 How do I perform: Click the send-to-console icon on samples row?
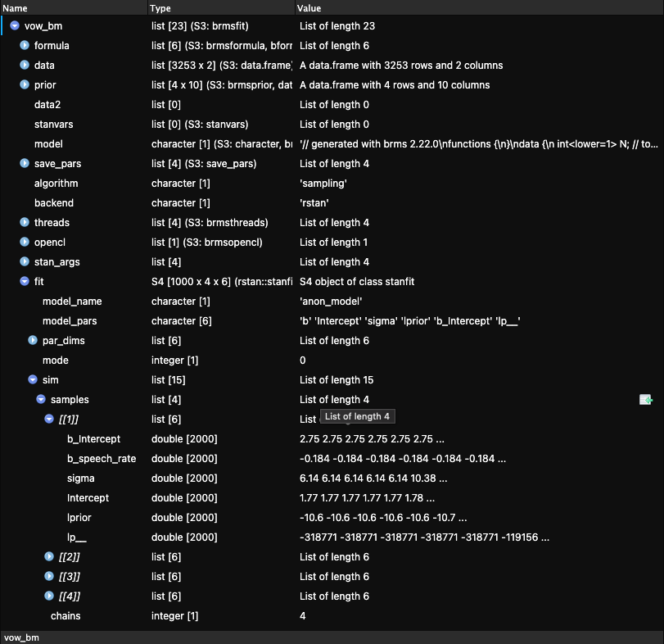pyautogui.click(x=646, y=400)
